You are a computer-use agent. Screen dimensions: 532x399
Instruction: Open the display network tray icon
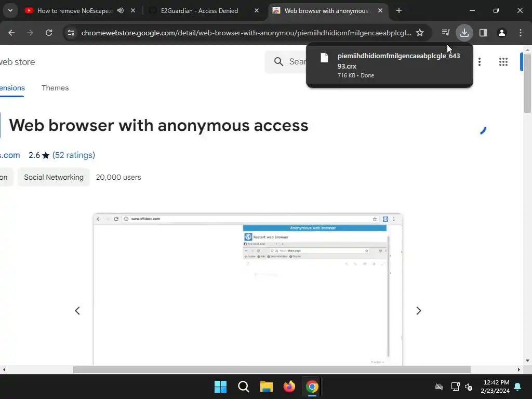[x=455, y=387]
